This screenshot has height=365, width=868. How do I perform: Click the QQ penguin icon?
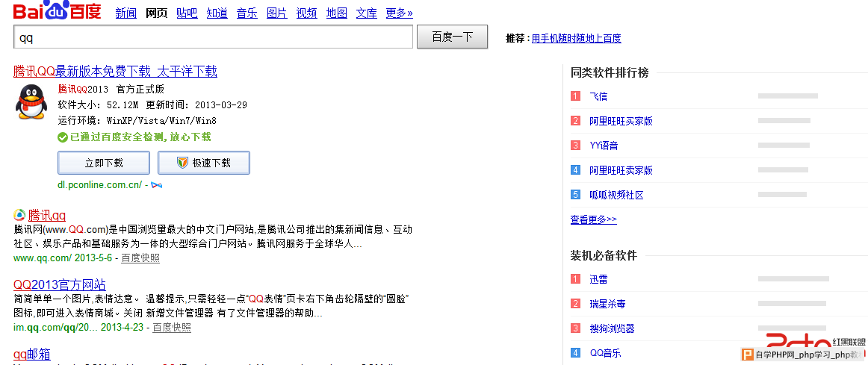click(31, 102)
